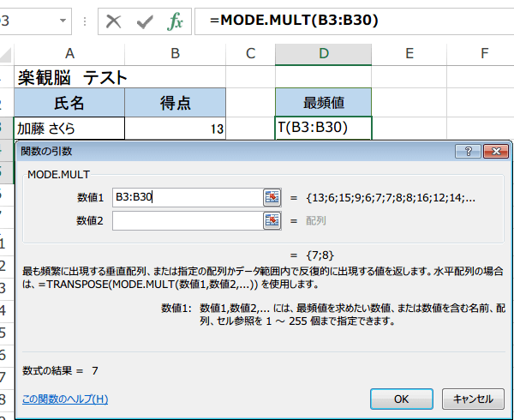Click range selector icon for 数値1
The image size is (514, 420).
[x=272, y=197]
